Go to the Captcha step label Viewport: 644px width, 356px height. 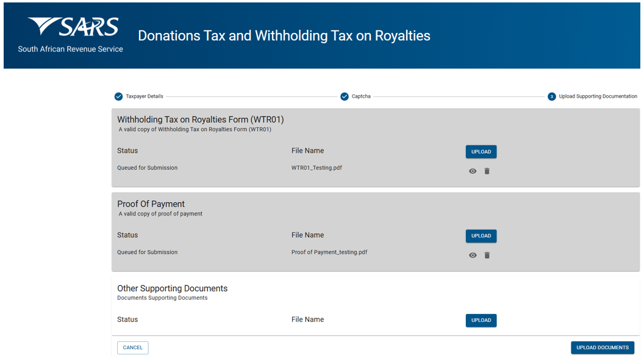(x=361, y=96)
